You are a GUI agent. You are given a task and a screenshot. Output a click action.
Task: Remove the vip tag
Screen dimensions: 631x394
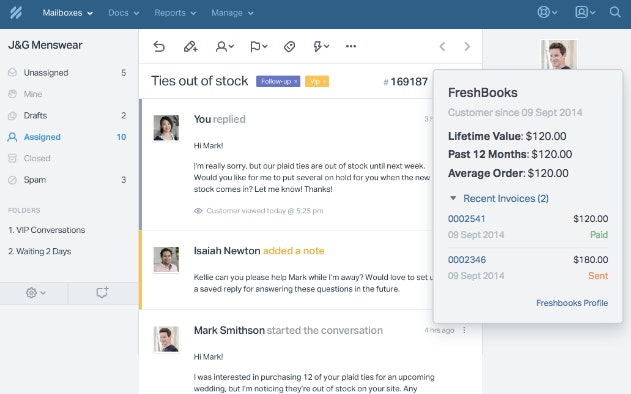(x=324, y=81)
